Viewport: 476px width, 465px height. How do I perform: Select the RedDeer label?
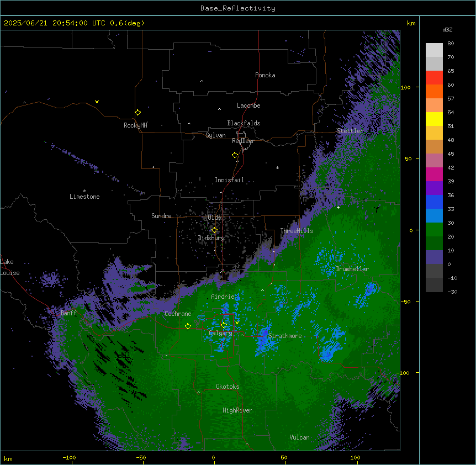pyautogui.click(x=243, y=141)
